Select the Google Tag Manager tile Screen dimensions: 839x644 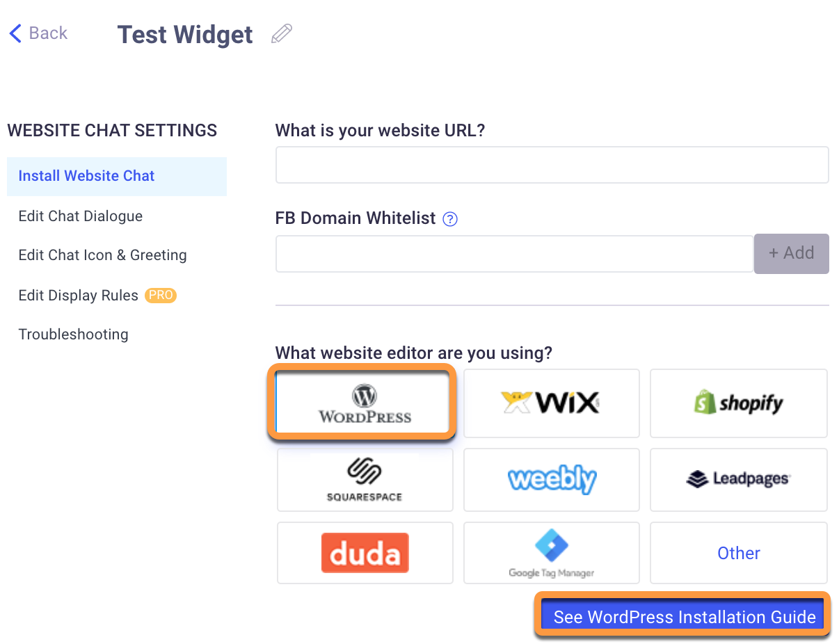pyautogui.click(x=551, y=553)
